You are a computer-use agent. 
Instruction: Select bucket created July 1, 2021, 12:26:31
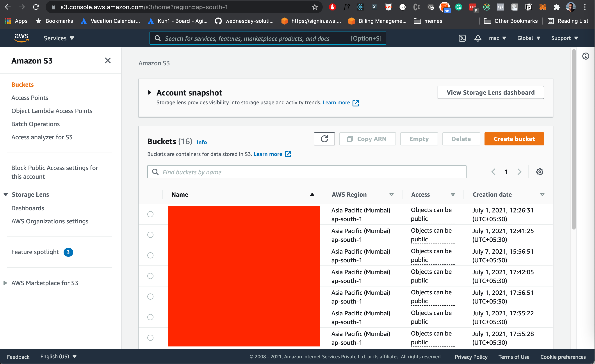tap(150, 214)
